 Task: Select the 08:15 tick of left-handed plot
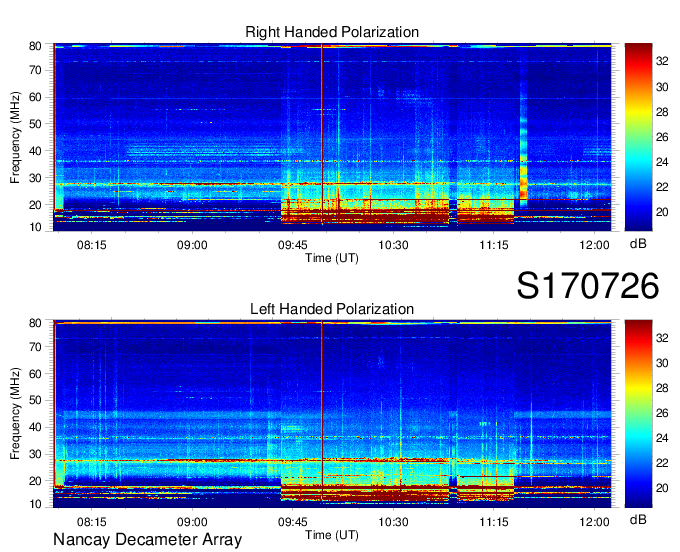(92, 522)
